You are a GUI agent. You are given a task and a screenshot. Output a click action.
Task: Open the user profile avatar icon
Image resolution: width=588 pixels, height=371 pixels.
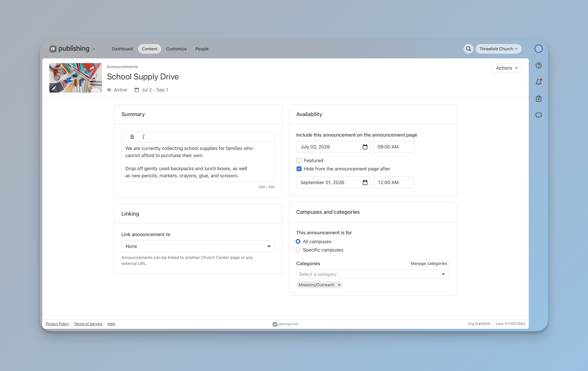tap(538, 49)
